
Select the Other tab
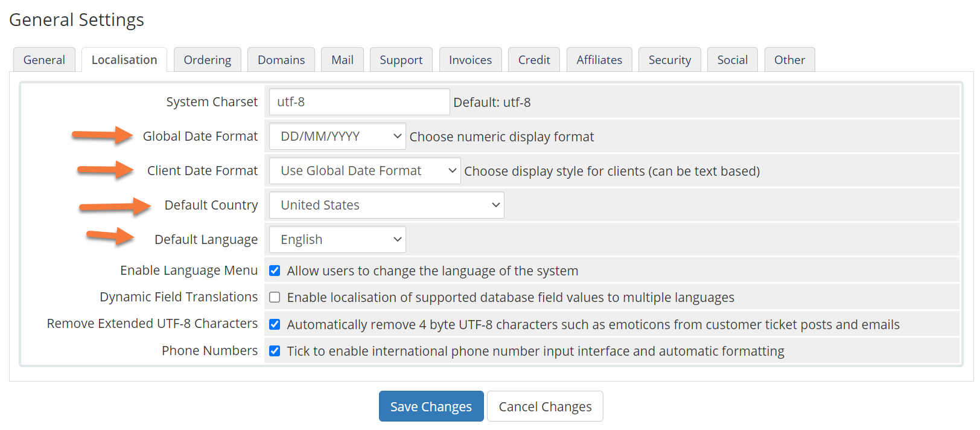789,60
